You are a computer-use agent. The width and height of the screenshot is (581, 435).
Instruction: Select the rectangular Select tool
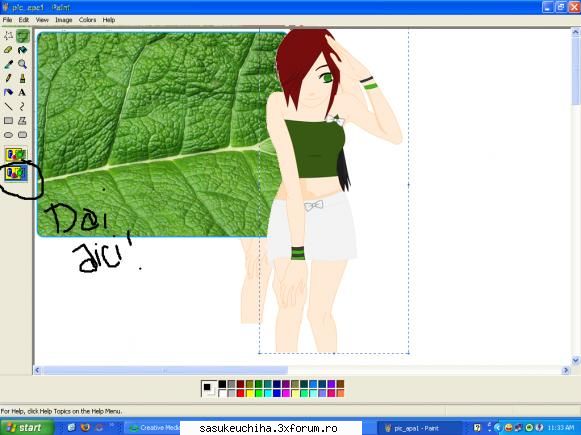click(23, 36)
